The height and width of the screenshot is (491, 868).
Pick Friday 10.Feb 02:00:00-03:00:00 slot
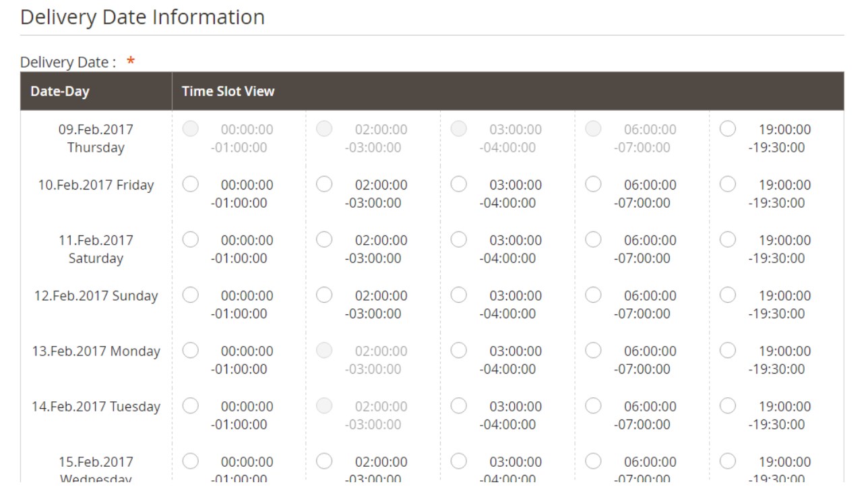click(x=325, y=184)
